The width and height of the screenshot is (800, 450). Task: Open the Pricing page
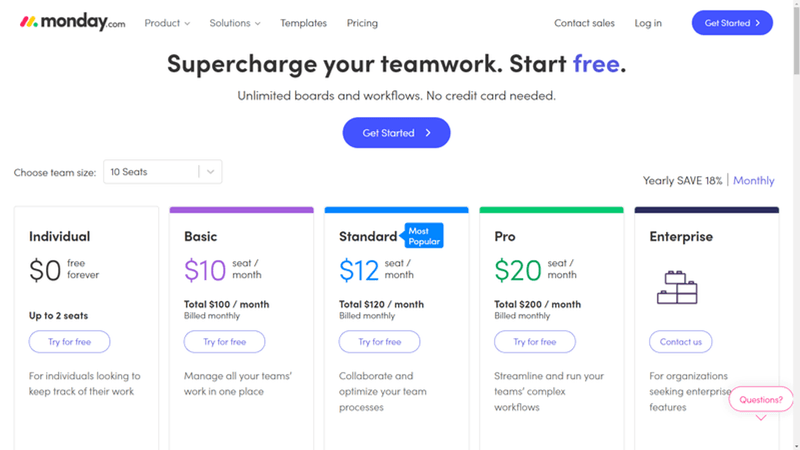362,23
